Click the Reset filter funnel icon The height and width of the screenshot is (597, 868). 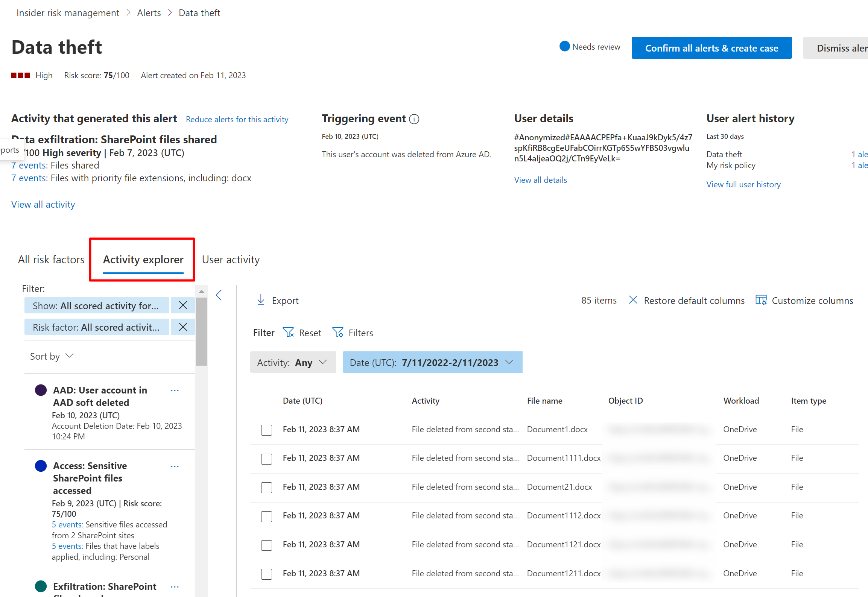point(288,332)
